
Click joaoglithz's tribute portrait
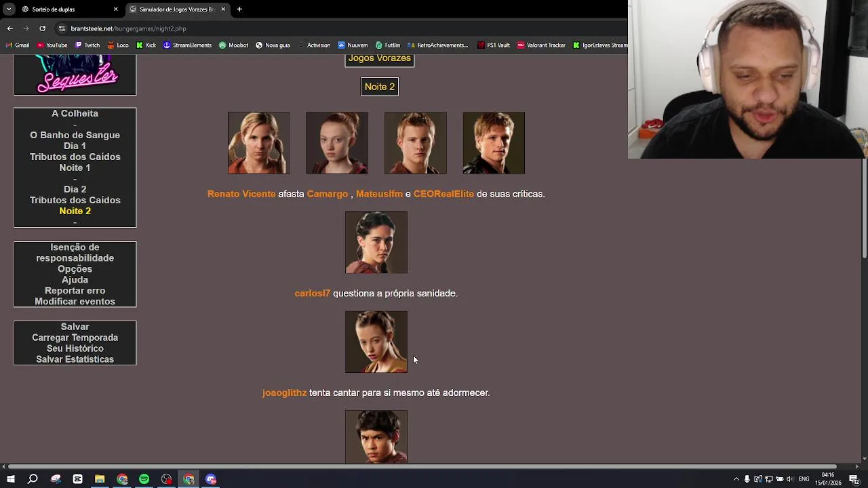pos(376,342)
